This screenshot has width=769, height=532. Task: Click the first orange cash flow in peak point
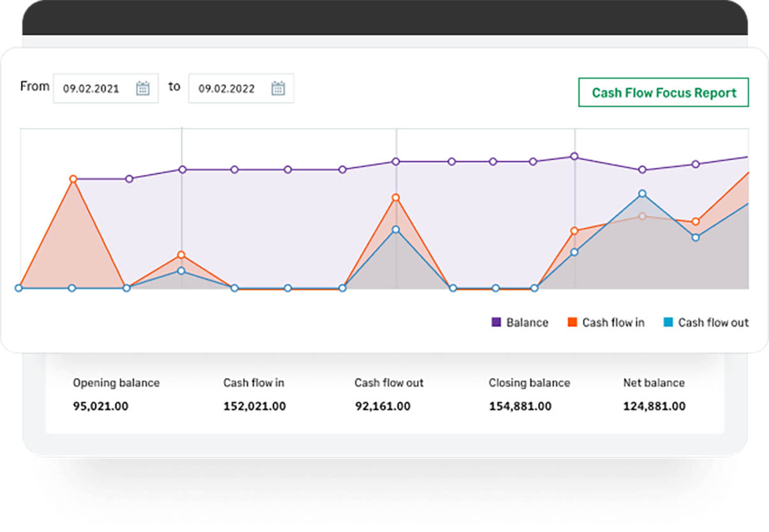[x=73, y=179]
